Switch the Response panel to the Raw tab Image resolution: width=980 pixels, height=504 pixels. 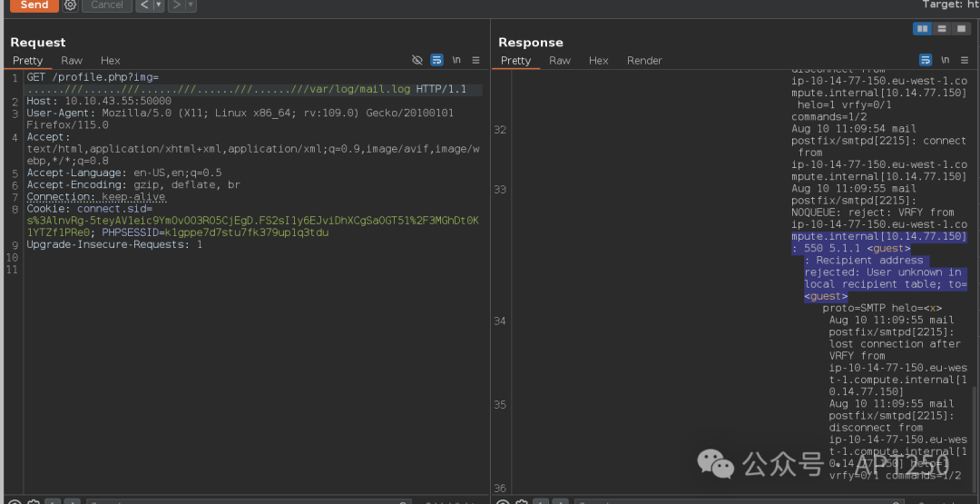click(560, 60)
